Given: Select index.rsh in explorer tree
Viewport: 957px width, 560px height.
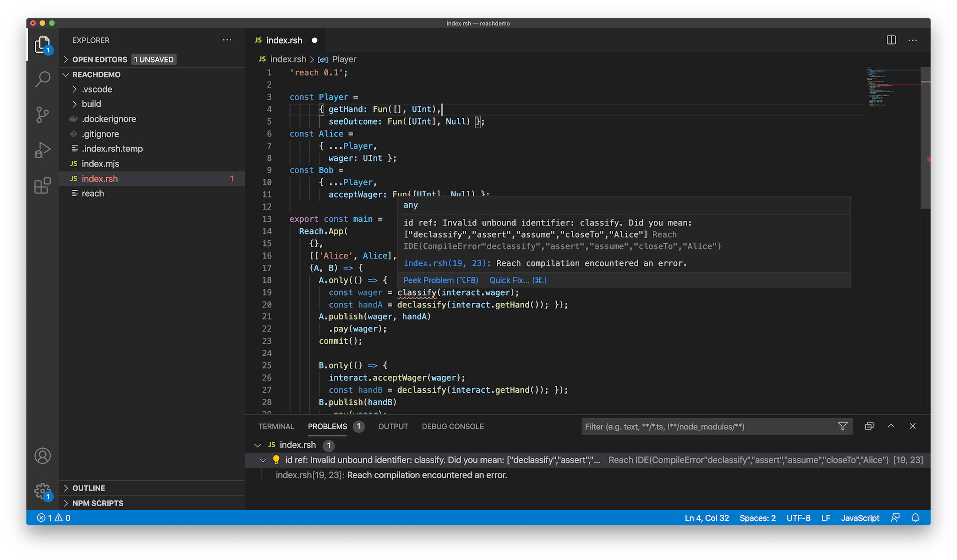Looking at the screenshot, I should [152, 179].
